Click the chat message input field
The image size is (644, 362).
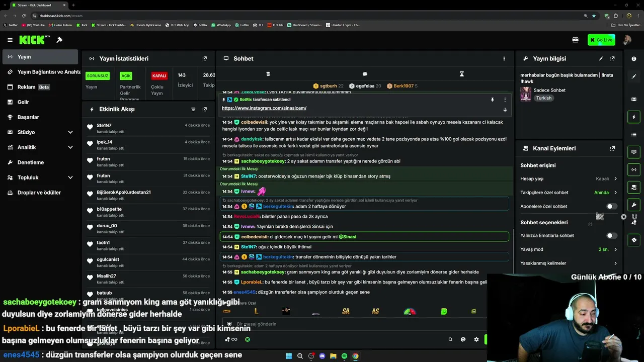point(355,324)
